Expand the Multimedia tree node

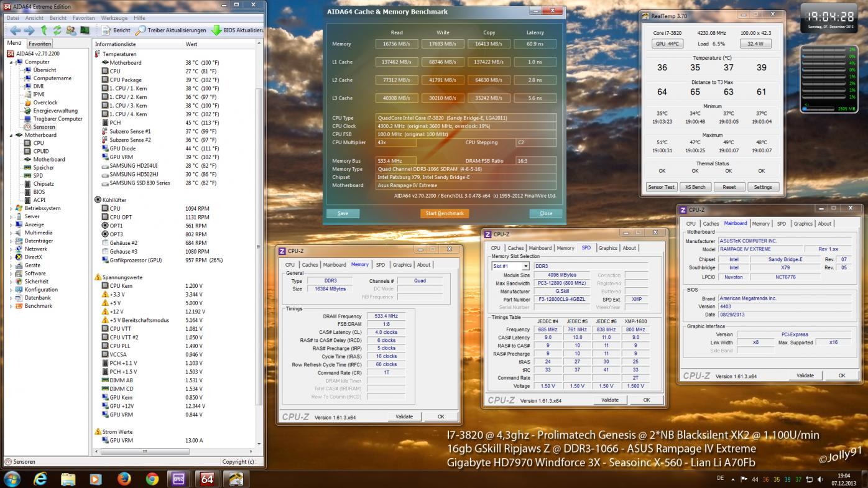click(x=11, y=232)
